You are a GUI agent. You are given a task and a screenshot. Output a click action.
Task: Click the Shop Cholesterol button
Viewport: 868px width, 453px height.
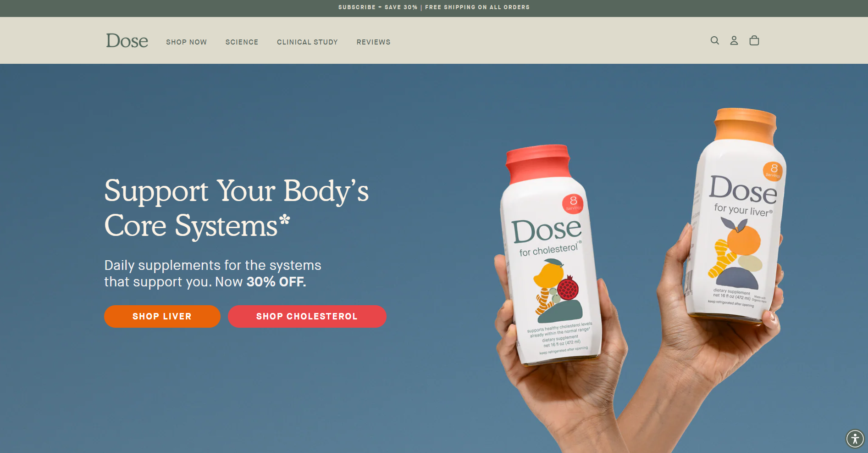307,316
